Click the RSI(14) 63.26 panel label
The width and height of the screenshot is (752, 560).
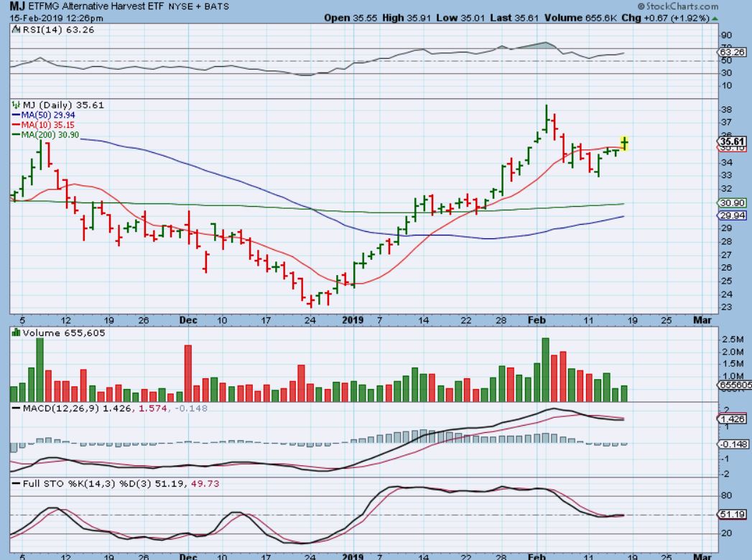(58, 29)
